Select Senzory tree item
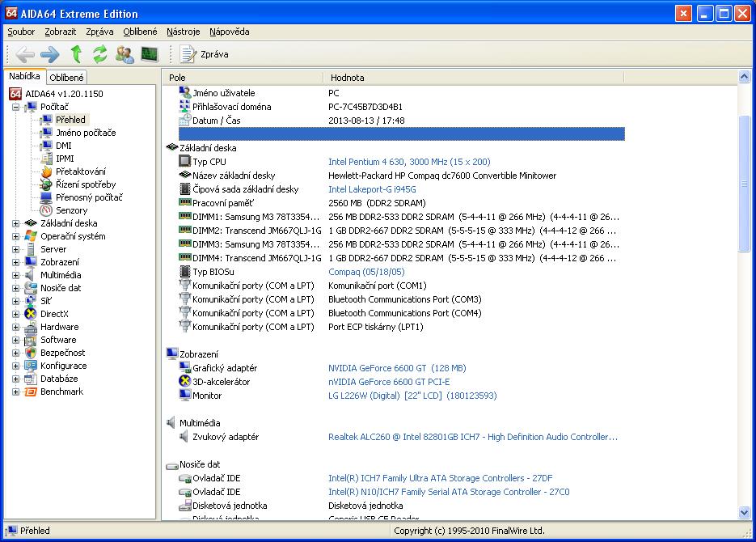 [72, 210]
